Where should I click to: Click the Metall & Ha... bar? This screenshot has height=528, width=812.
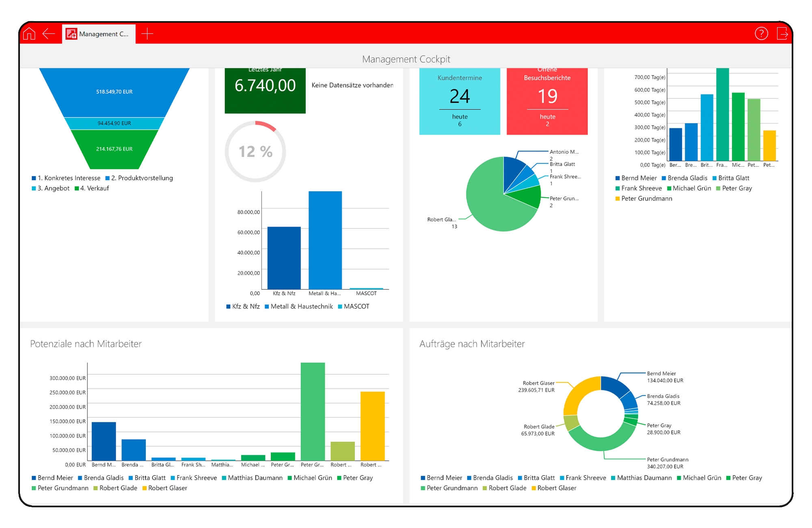click(x=325, y=240)
